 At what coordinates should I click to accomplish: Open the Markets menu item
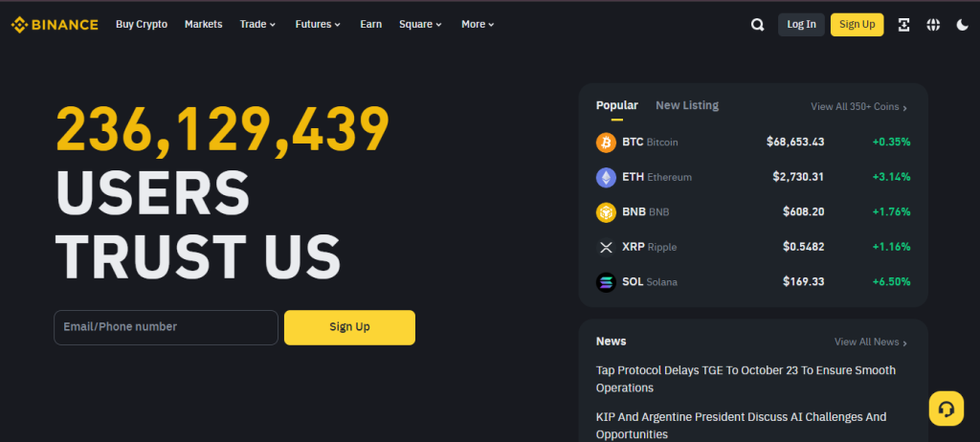point(203,24)
